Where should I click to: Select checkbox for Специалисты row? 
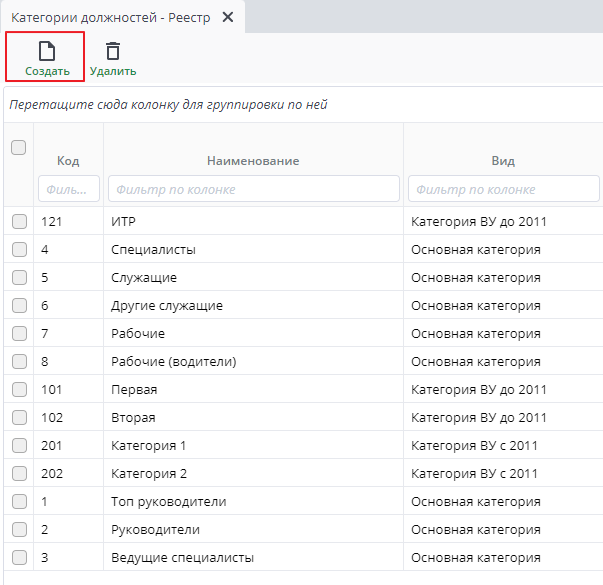[x=19, y=250]
